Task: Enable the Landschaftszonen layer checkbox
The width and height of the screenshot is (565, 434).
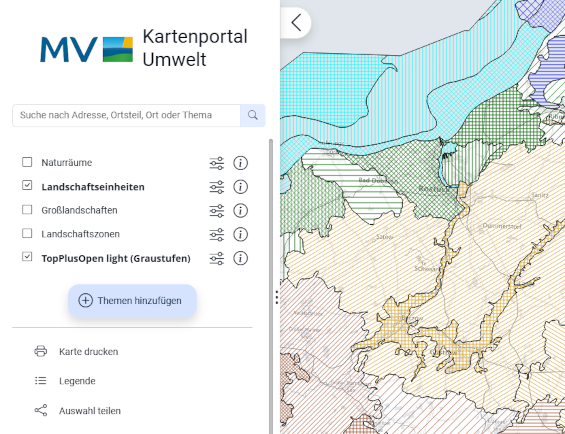Action: tap(27, 233)
